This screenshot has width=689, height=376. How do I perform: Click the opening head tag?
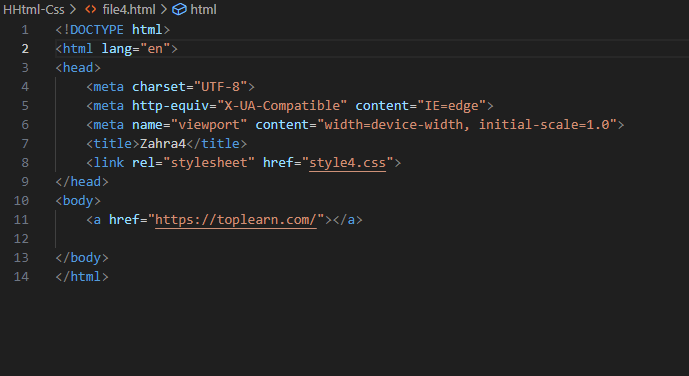pos(78,68)
